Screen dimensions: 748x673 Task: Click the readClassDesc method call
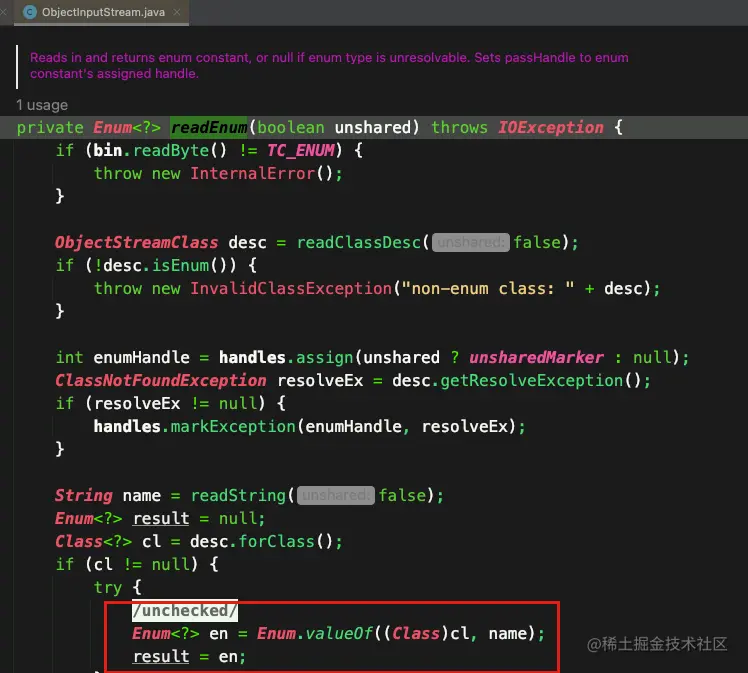coord(359,243)
